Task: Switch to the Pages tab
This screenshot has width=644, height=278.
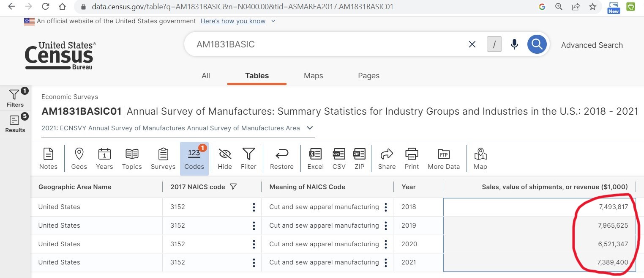Action: pyautogui.click(x=368, y=76)
